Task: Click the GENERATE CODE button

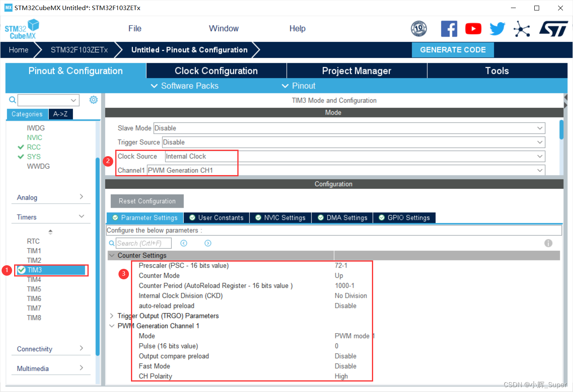Action: click(x=453, y=50)
